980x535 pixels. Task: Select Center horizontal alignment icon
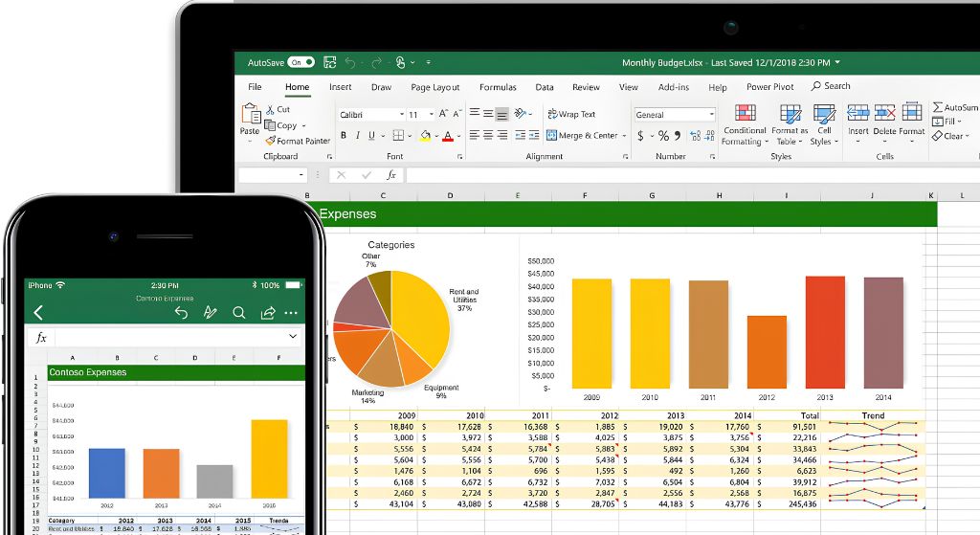[x=488, y=135]
